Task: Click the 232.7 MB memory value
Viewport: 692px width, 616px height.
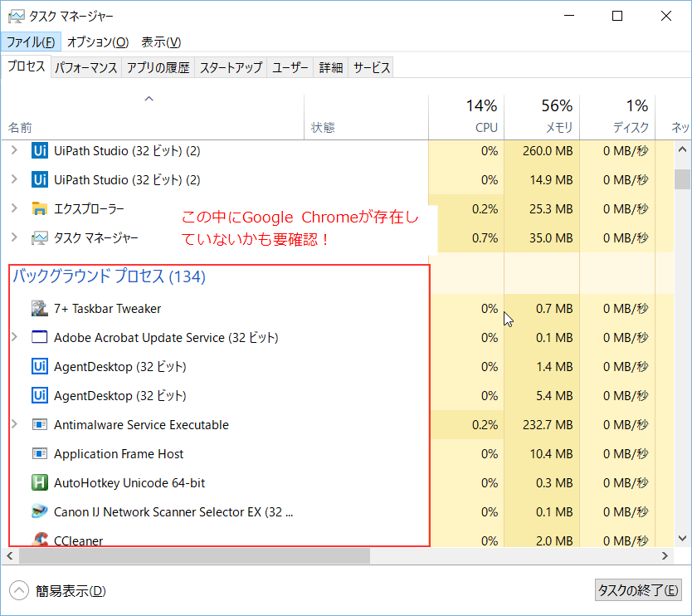Action: (548, 425)
